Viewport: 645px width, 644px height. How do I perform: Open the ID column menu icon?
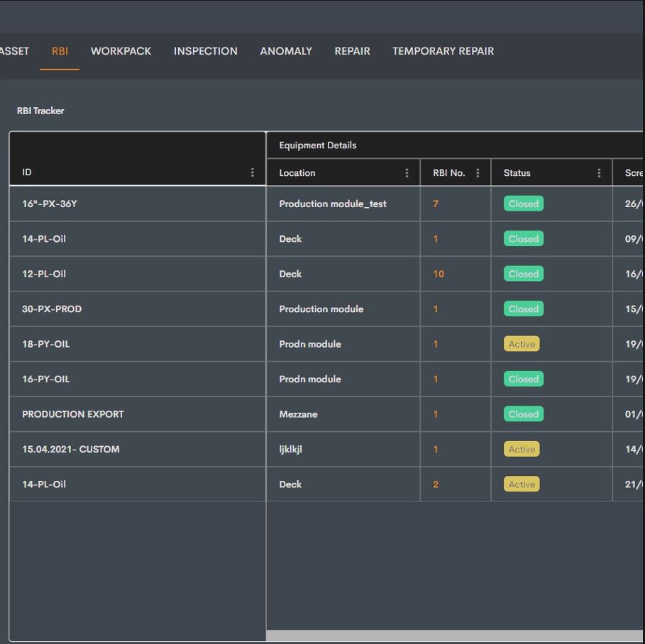252,172
